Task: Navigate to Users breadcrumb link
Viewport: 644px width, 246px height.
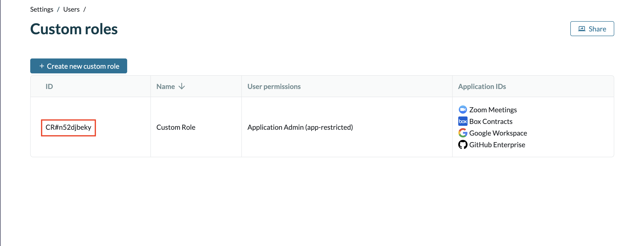Action: [71, 9]
